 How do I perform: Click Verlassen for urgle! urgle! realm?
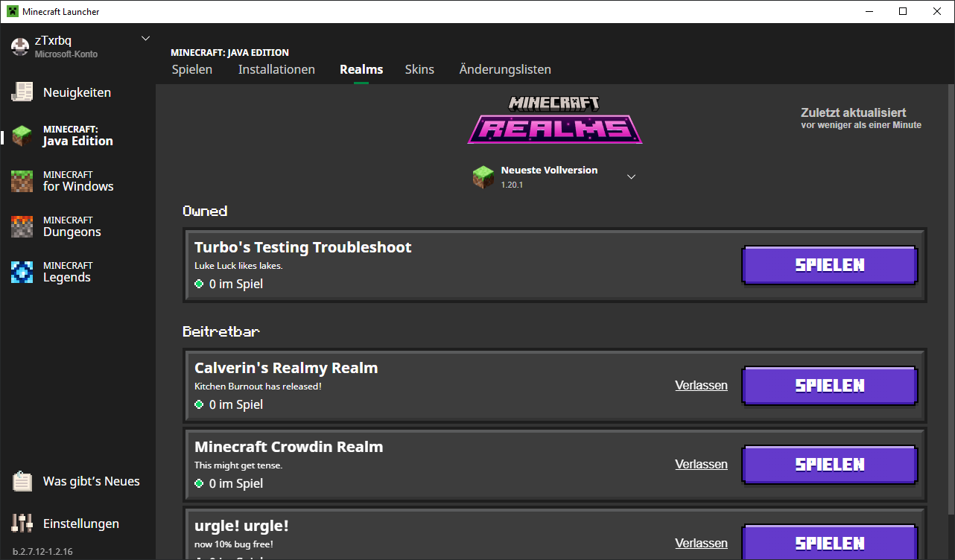pyautogui.click(x=701, y=543)
